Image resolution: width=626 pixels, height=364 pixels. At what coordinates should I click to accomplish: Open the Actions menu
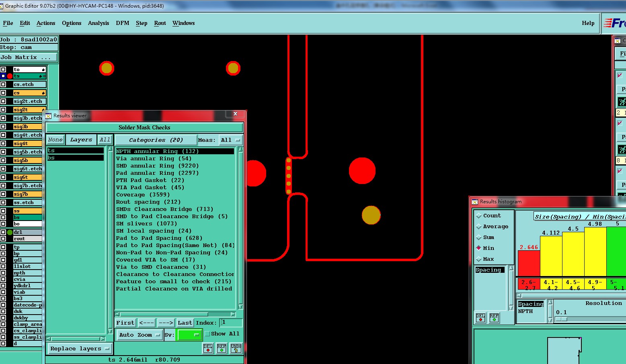pyautogui.click(x=46, y=23)
